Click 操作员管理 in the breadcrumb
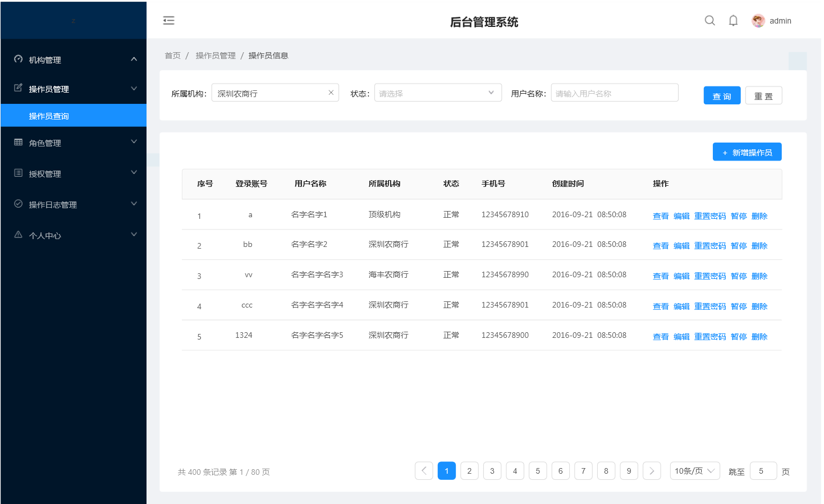824x504 pixels. point(216,56)
